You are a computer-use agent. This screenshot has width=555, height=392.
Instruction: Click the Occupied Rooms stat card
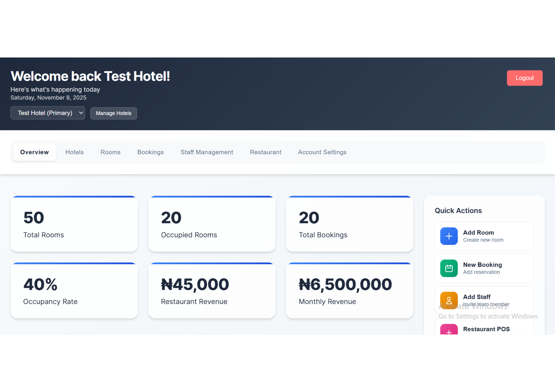point(212,224)
